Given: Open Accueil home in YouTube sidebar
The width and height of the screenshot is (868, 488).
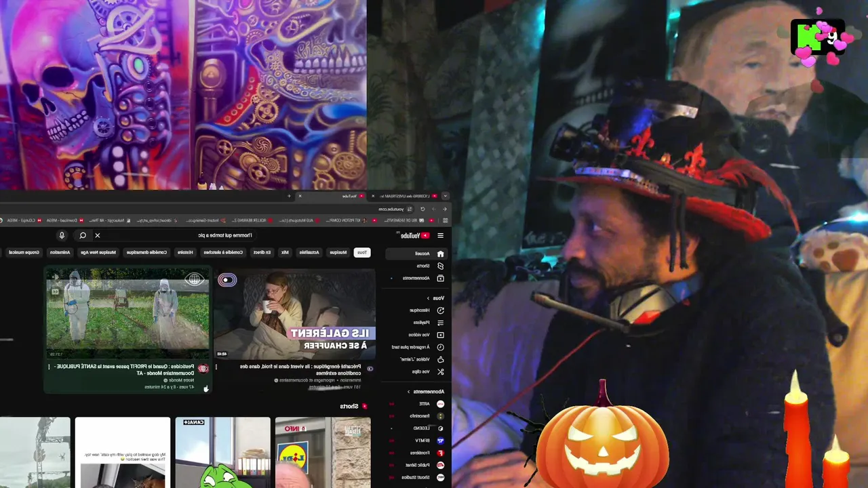Looking at the screenshot, I should pos(416,253).
